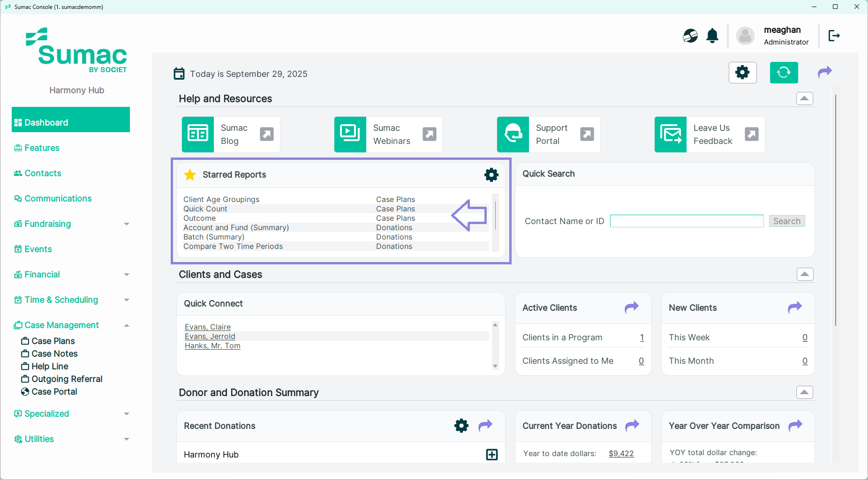The image size is (868, 480).
Task: Collapse the Help and Resources section
Action: point(804,98)
